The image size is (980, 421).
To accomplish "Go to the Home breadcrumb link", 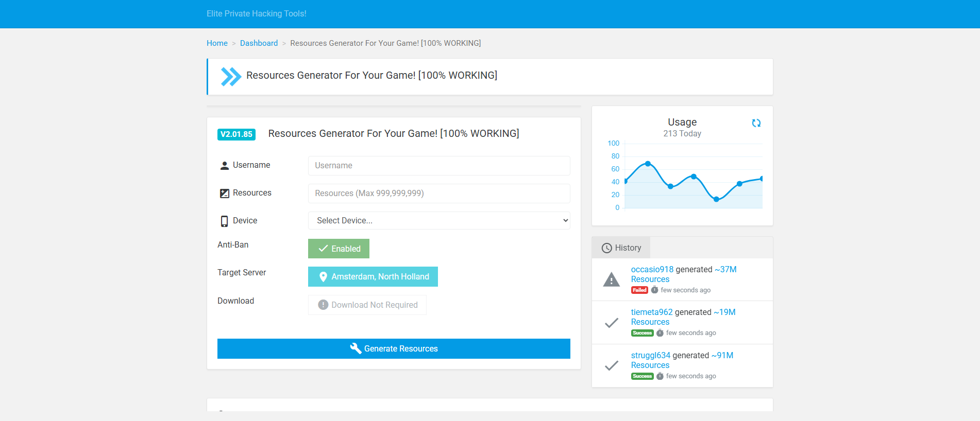I will 217,43.
